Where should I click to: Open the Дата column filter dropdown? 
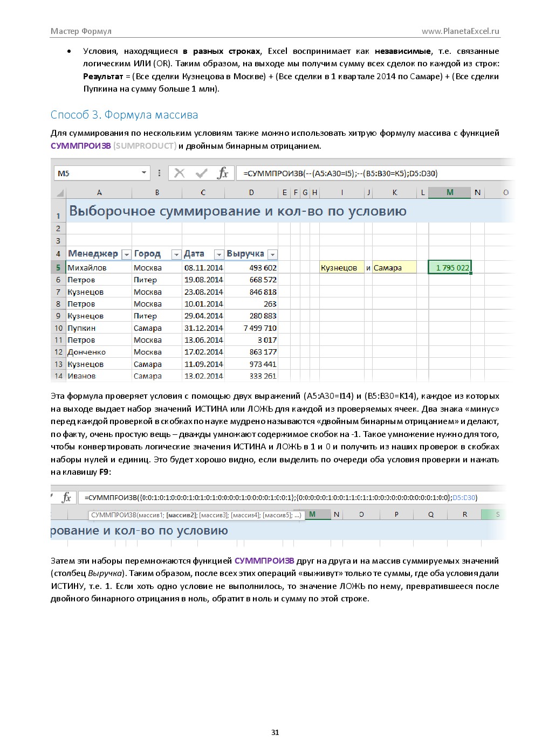tap(219, 254)
